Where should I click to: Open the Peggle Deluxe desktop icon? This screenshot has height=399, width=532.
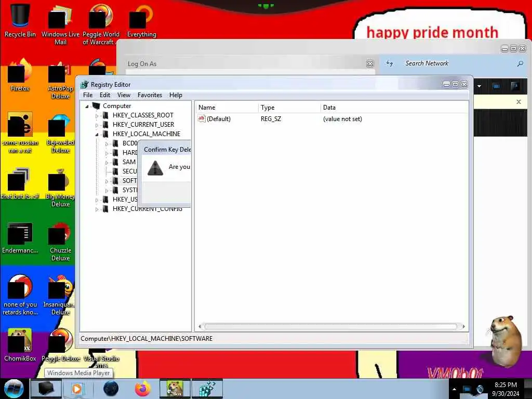[60, 345]
